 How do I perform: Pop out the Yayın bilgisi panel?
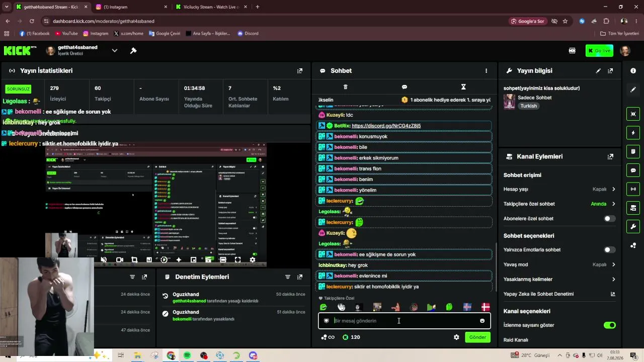[x=610, y=71]
